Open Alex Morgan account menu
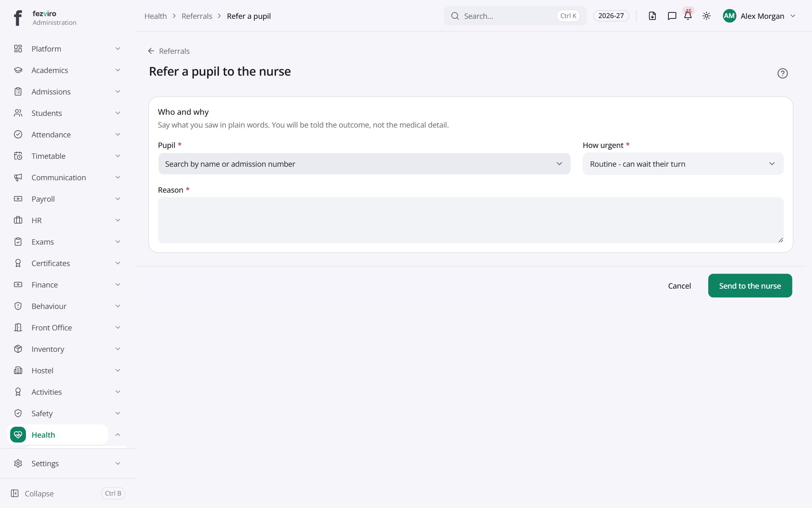Viewport: 812px width, 508px height. 759,16
